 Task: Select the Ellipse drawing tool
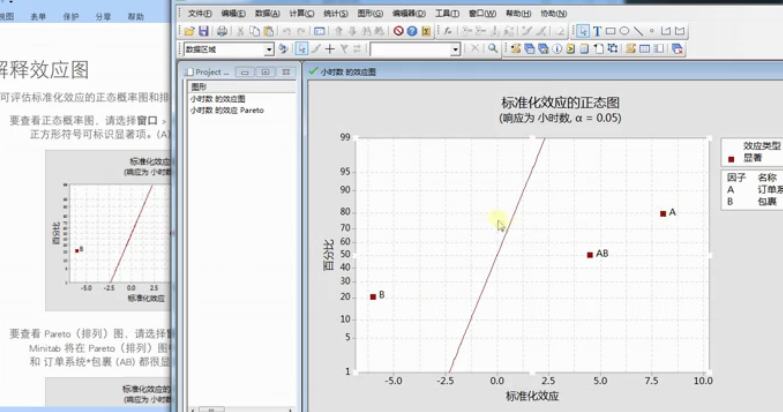coord(624,31)
